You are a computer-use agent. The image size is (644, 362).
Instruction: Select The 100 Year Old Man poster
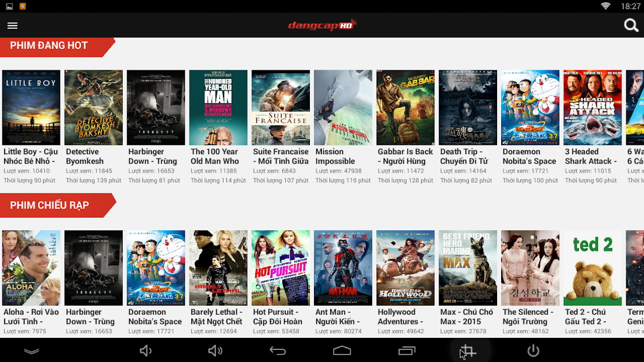pyautogui.click(x=218, y=108)
